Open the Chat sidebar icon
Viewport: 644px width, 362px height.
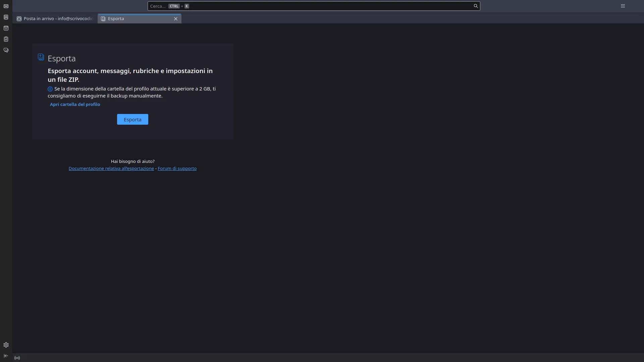(x=6, y=50)
